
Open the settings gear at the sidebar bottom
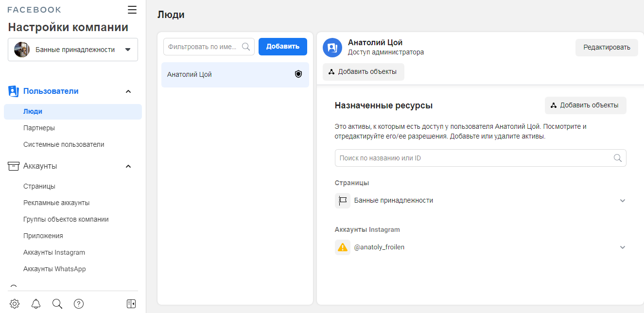click(x=15, y=304)
